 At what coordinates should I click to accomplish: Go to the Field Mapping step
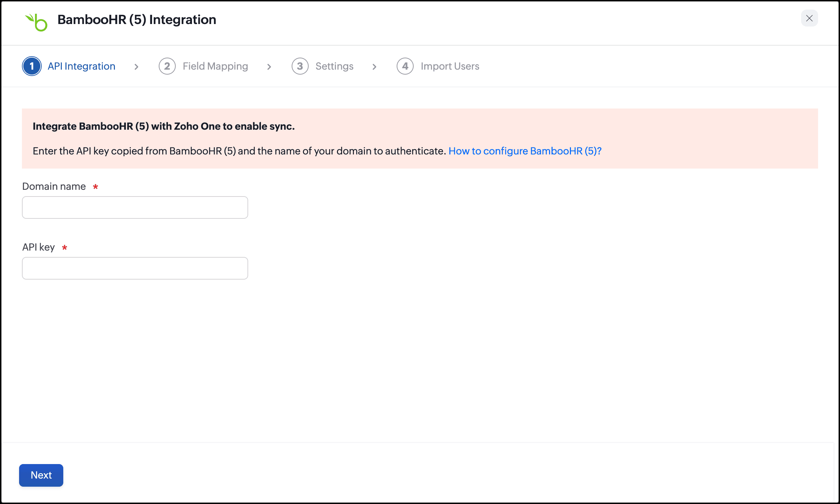pos(215,66)
